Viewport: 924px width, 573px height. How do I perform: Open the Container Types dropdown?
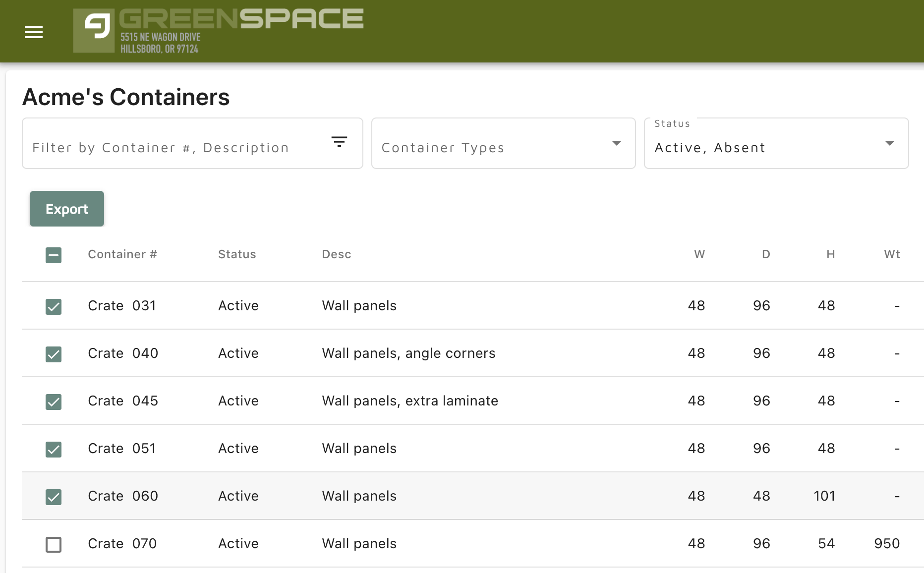tap(503, 143)
